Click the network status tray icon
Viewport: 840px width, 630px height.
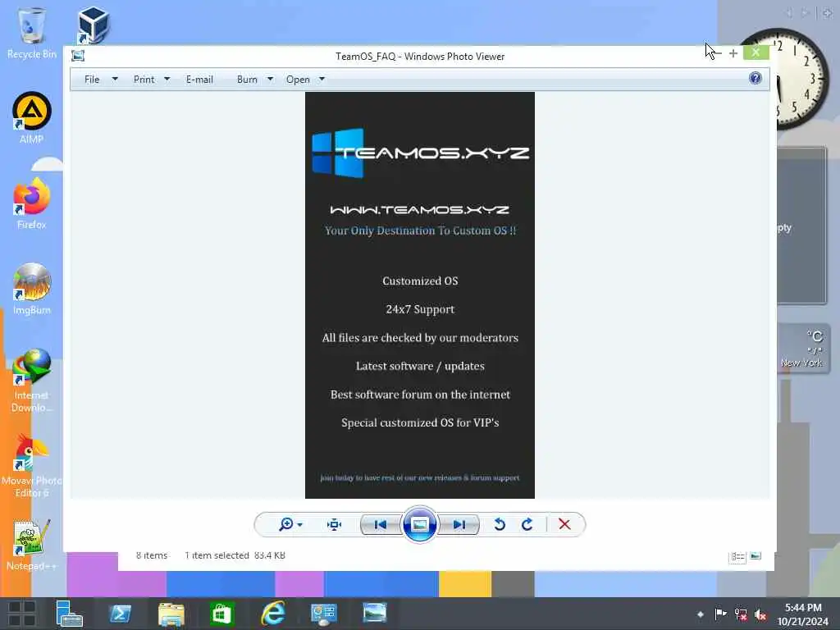click(x=741, y=614)
